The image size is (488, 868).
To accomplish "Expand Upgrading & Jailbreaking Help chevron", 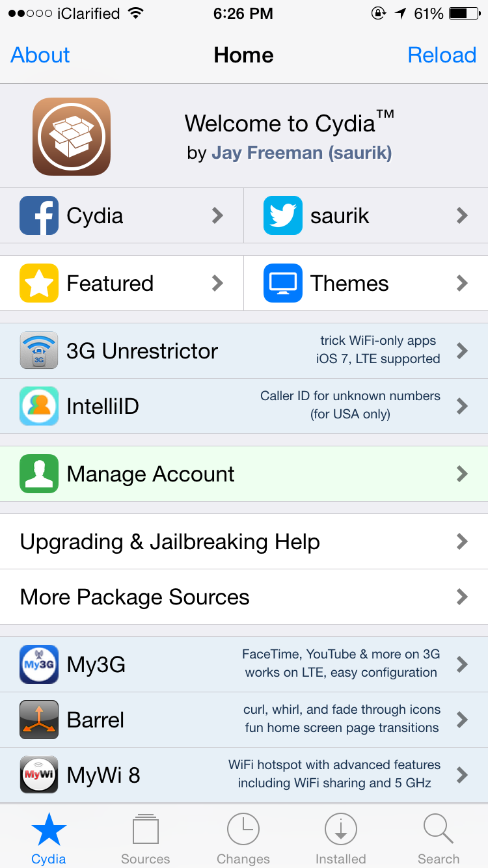I will (462, 541).
